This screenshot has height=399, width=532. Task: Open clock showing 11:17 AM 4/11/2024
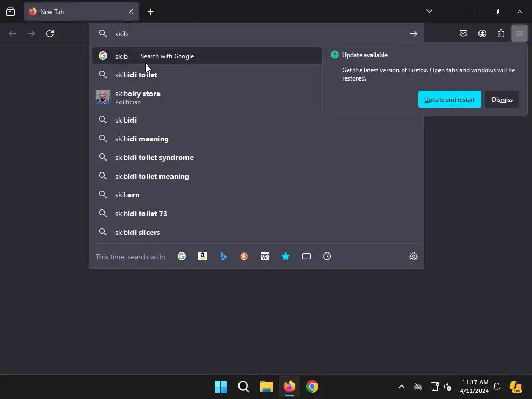pos(475,387)
